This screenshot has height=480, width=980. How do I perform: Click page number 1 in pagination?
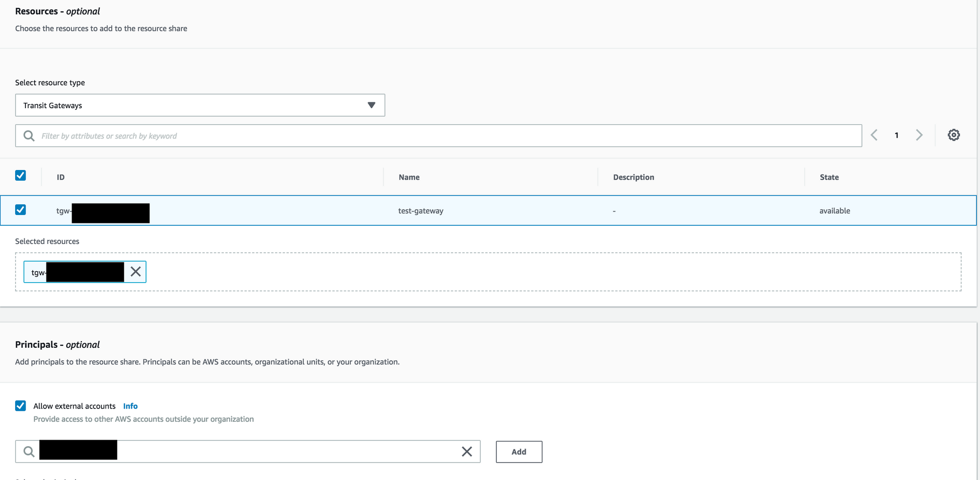[897, 135]
